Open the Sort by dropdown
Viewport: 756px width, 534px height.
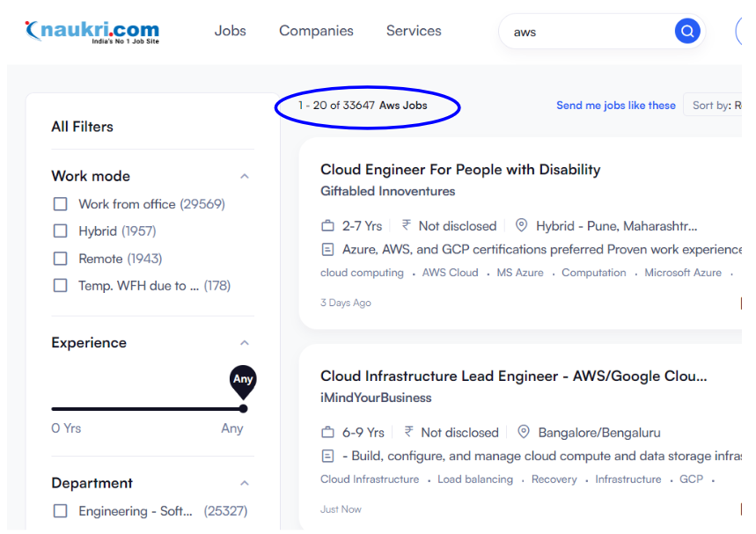point(713,105)
